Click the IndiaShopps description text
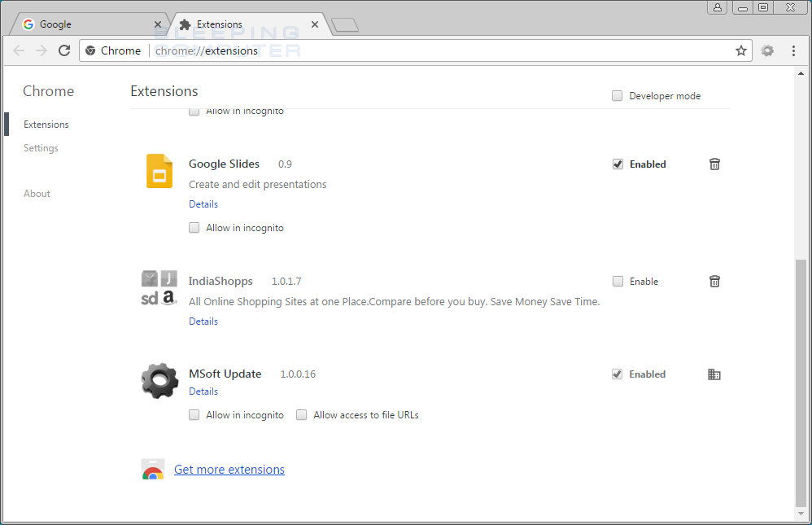 pos(394,302)
